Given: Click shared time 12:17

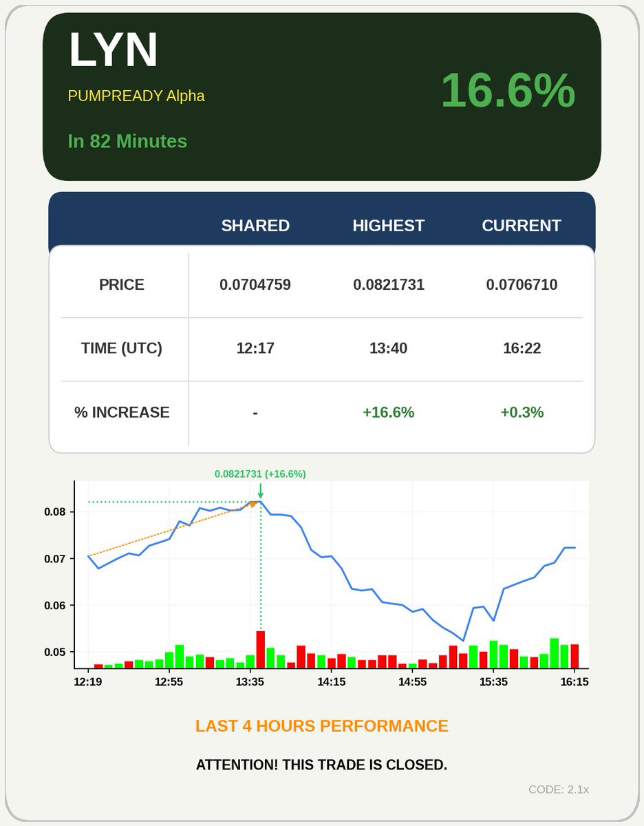Looking at the screenshot, I should coord(255,348).
